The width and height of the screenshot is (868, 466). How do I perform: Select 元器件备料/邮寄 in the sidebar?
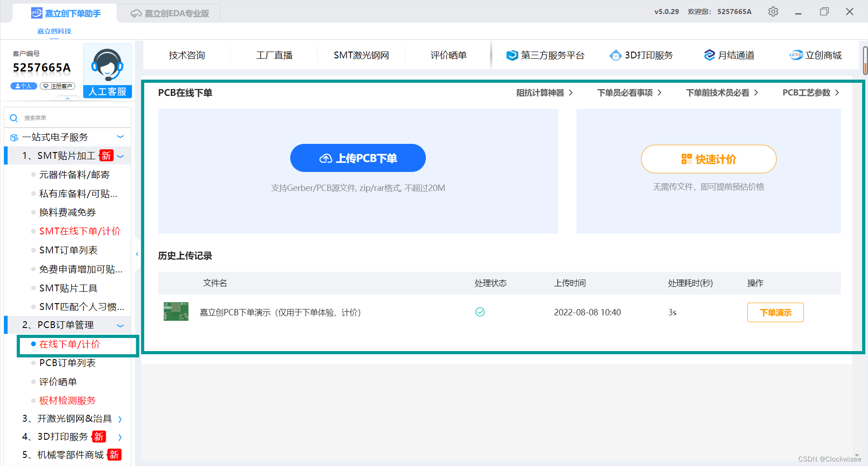click(75, 175)
